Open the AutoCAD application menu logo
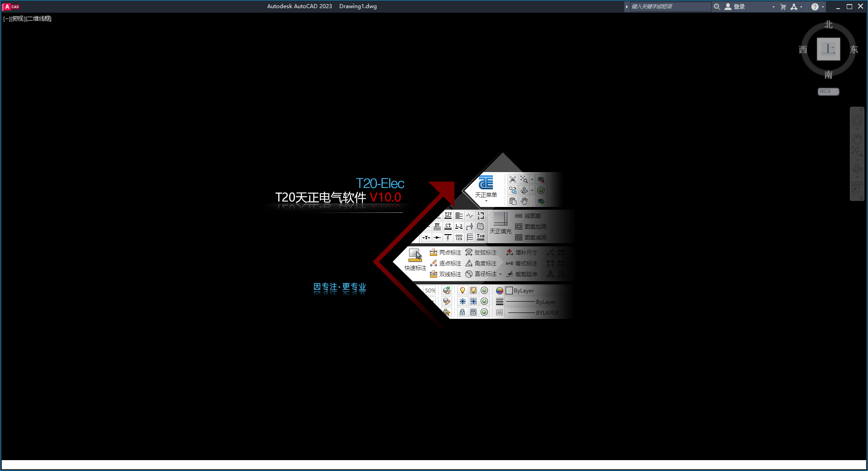The width and height of the screenshot is (868, 471). click(x=11, y=6)
